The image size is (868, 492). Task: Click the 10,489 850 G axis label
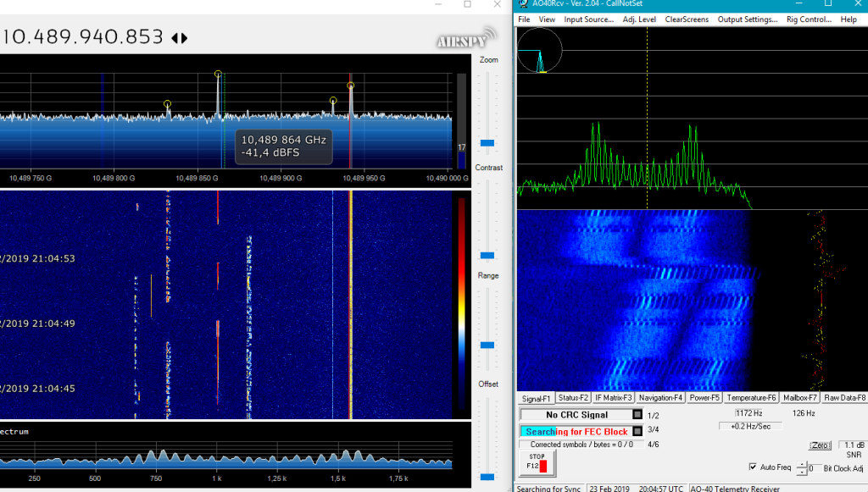(x=197, y=178)
